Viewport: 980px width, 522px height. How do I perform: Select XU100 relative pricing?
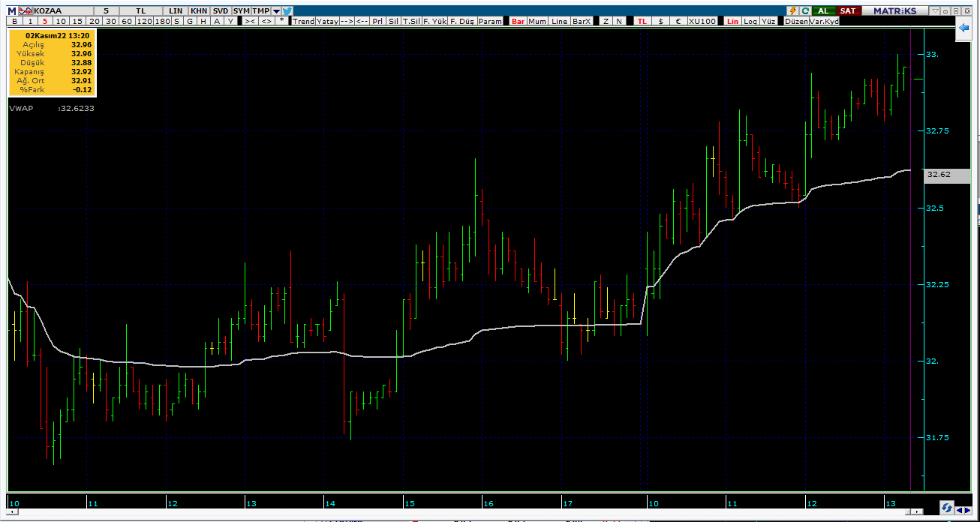tap(702, 21)
